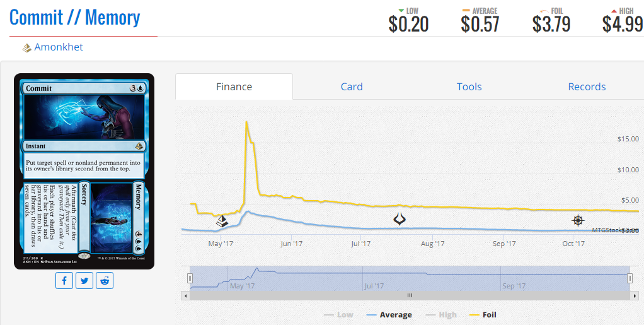
Task: Click the May '17 axis label on main chart
Action: click(221, 244)
